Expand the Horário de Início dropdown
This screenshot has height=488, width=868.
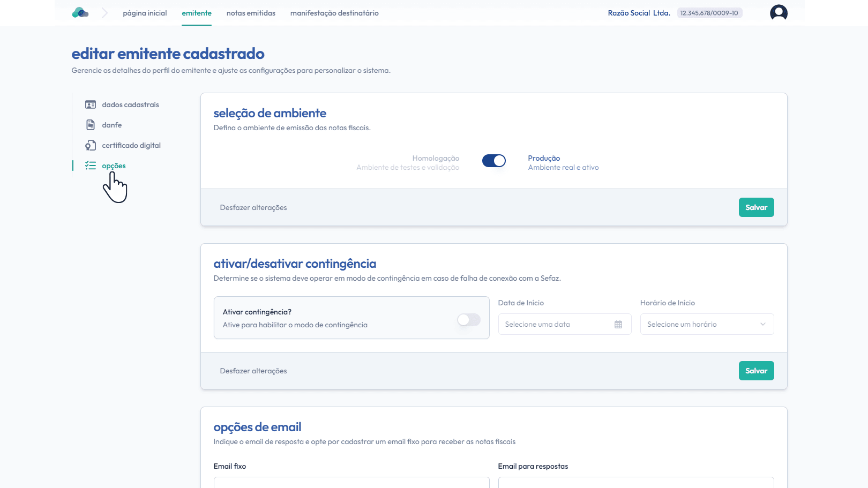coord(707,325)
